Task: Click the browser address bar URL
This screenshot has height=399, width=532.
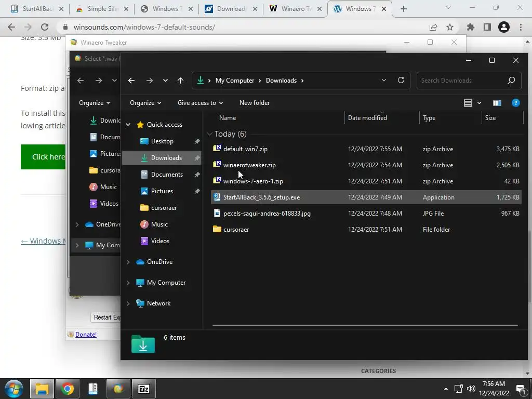Action: point(144,27)
